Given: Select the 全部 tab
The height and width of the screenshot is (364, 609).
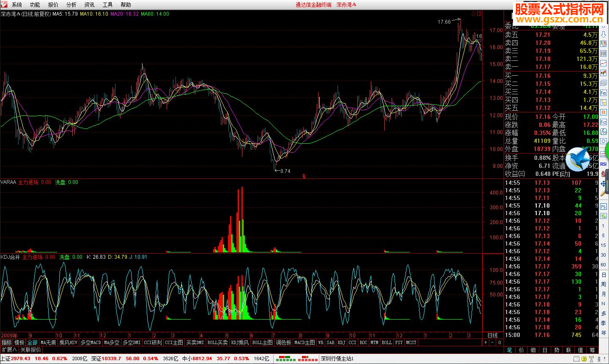Looking at the screenshot, I should coord(32,342).
